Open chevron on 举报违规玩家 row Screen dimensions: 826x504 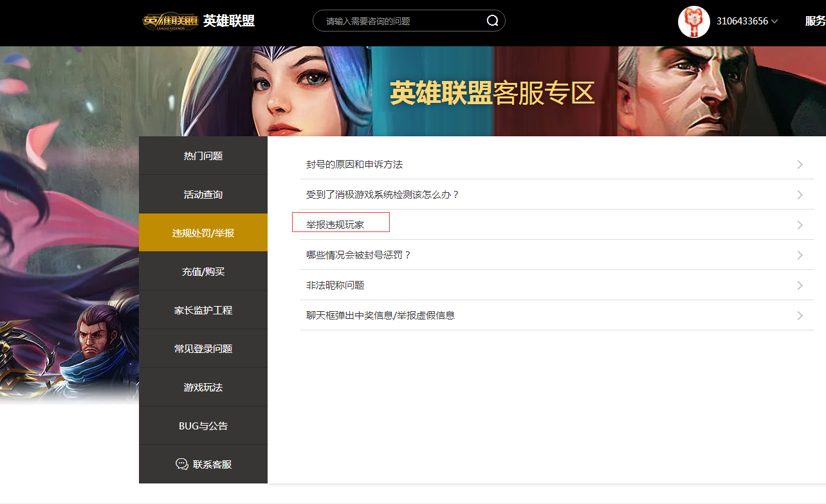click(800, 225)
